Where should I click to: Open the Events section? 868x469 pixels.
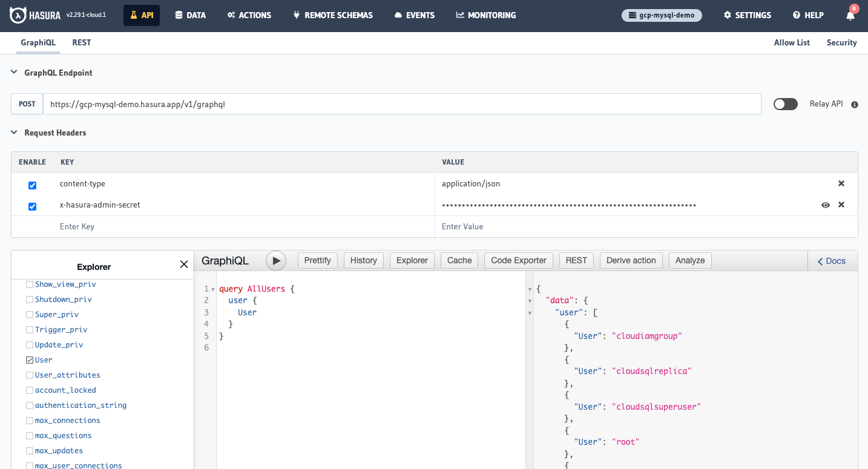tap(414, 15)
